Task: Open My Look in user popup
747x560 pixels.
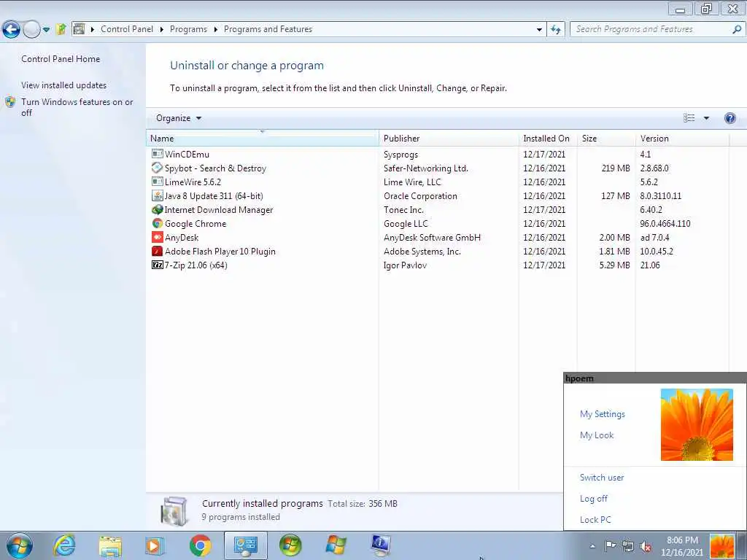Action: (x=597, y=435)
